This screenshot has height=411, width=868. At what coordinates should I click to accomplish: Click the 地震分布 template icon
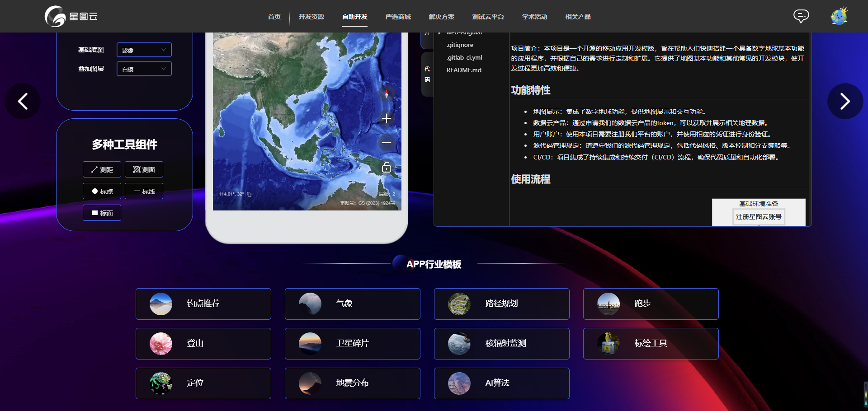coord(310,383)
